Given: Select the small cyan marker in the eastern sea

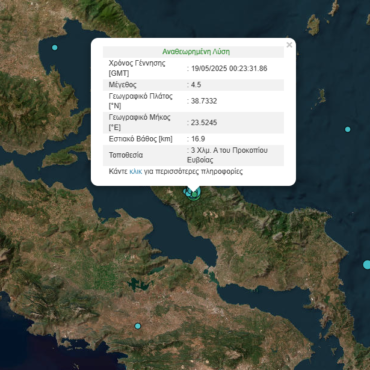Looking at the screenshot, I should click(x=348, y=129).
